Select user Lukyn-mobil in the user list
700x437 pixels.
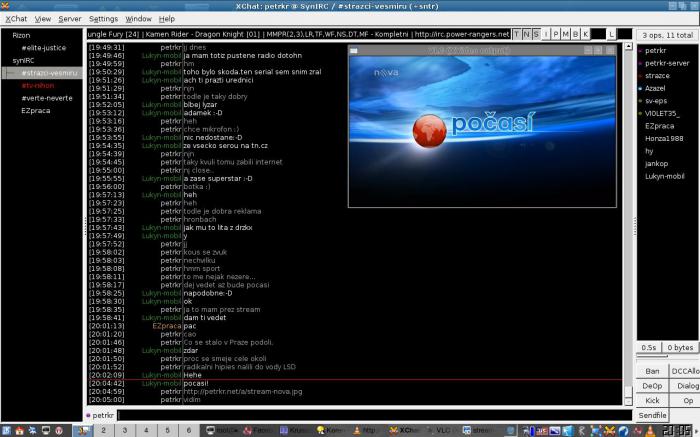[664, 176]
